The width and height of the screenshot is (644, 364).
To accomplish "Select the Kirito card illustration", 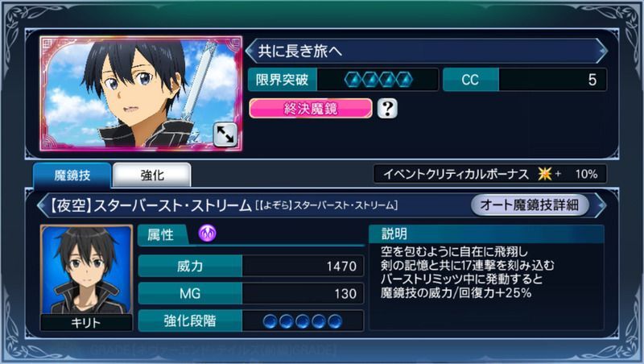I will tap(141, 93).
